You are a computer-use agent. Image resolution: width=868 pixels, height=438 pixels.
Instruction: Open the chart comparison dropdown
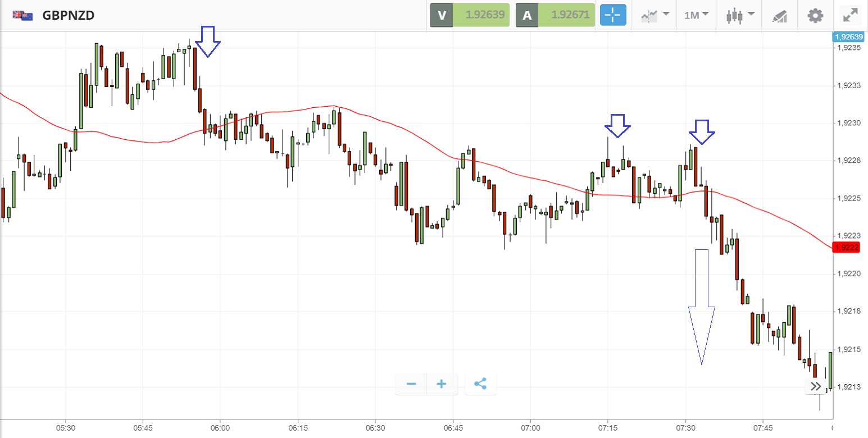[655, 15]
